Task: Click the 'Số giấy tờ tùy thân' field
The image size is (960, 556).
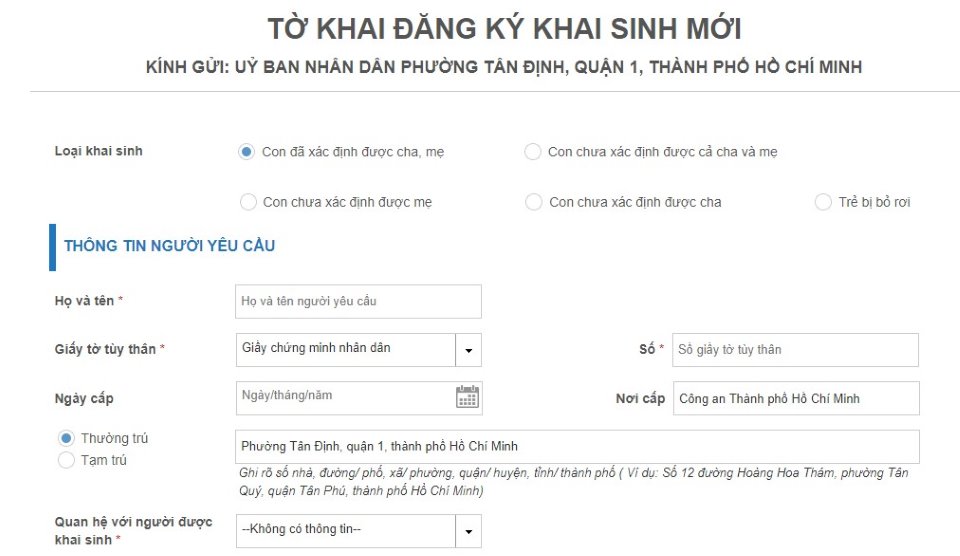Action: click(795, 350)
